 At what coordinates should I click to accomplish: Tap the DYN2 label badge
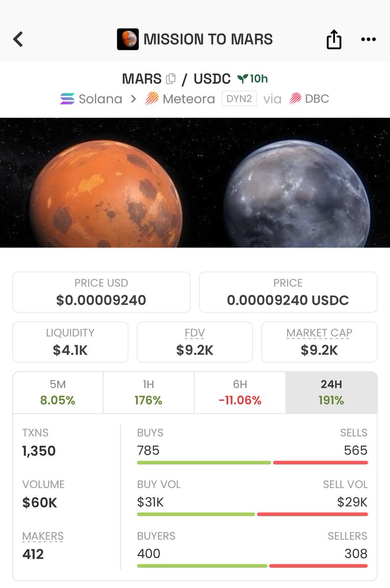pyautogui.click(x=239, y=99)
